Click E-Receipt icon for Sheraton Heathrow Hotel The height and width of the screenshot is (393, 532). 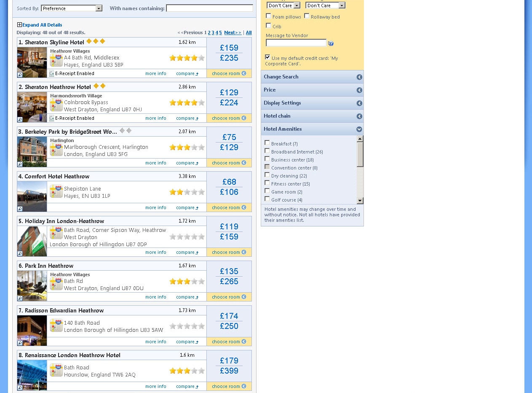point(51,118)
